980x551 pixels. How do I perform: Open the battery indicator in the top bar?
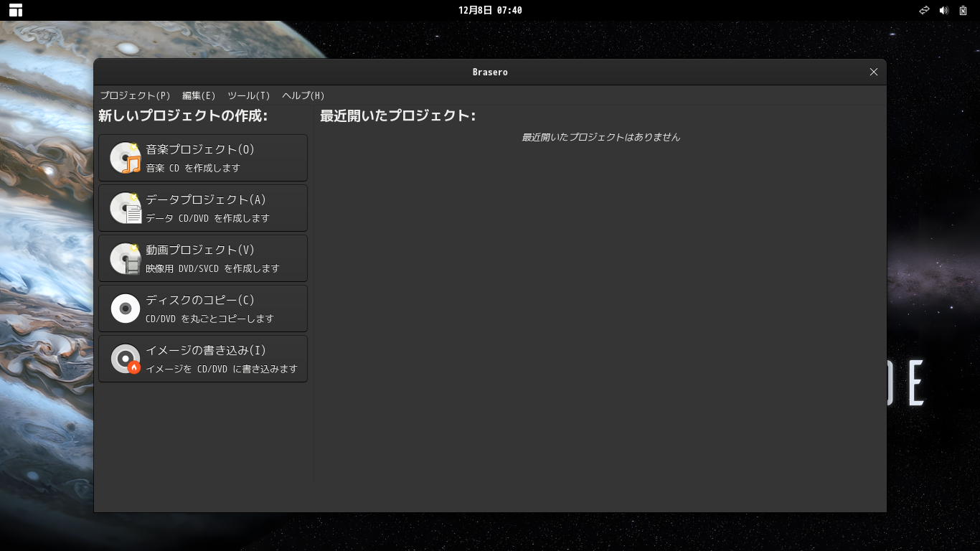click(963, 10)
